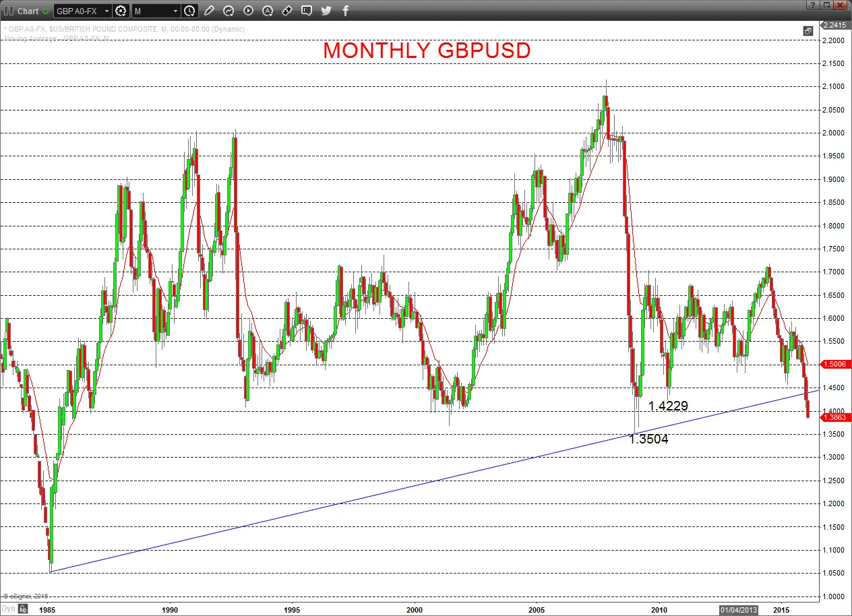852x616 pixels.
Task: Toggle the green link refresh indicator
Action: [45, 11]
